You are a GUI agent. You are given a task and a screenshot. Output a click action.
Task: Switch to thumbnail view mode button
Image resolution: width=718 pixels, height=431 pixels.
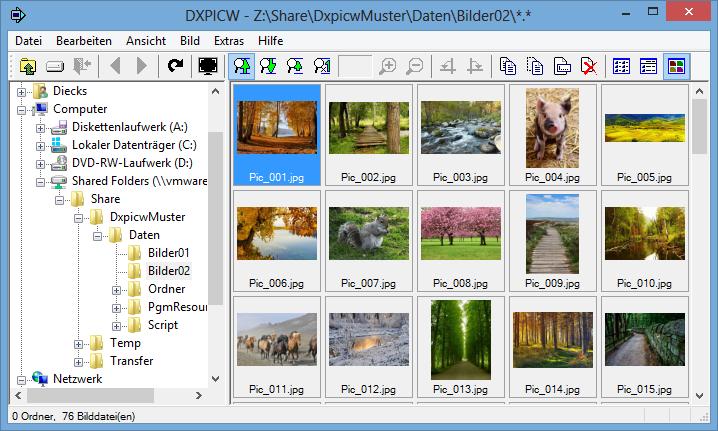point(677,66)
